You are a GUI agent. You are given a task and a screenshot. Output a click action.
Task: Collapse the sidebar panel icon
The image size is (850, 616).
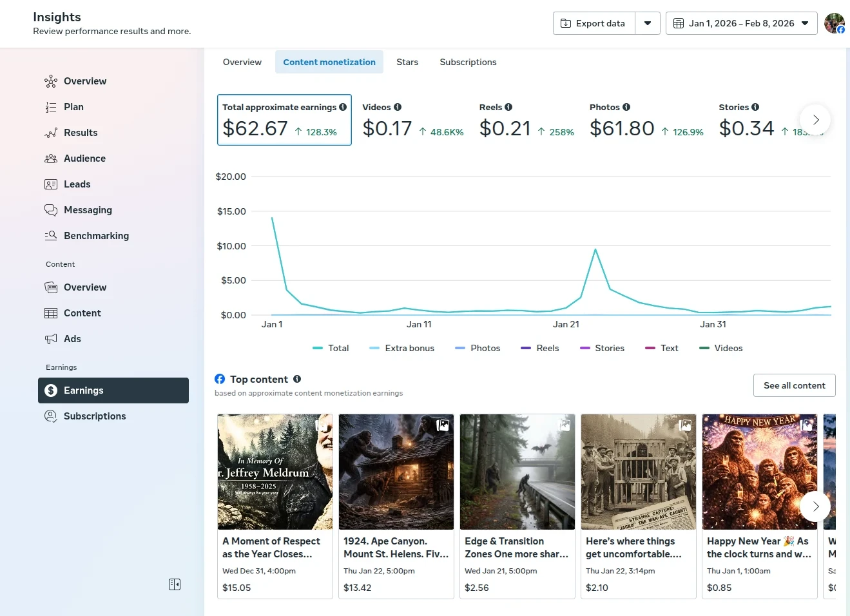(x=175, y=584)
